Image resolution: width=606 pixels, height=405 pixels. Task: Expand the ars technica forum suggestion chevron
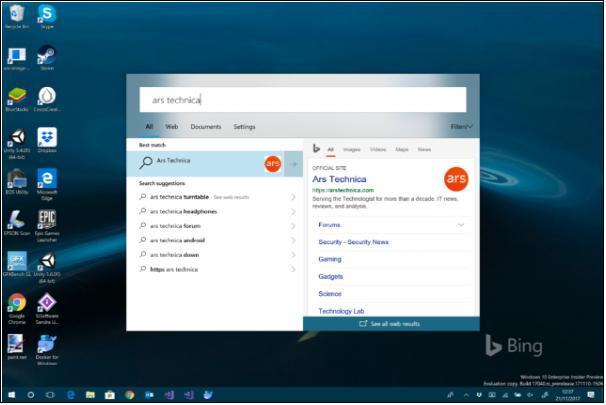click(x=293, y=226)
